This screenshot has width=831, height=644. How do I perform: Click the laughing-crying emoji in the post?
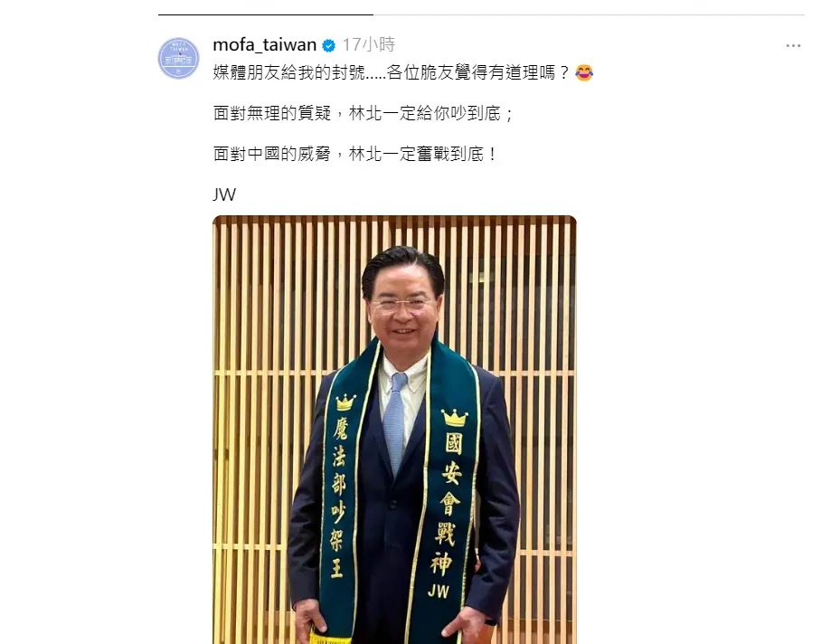click(584, 72)
